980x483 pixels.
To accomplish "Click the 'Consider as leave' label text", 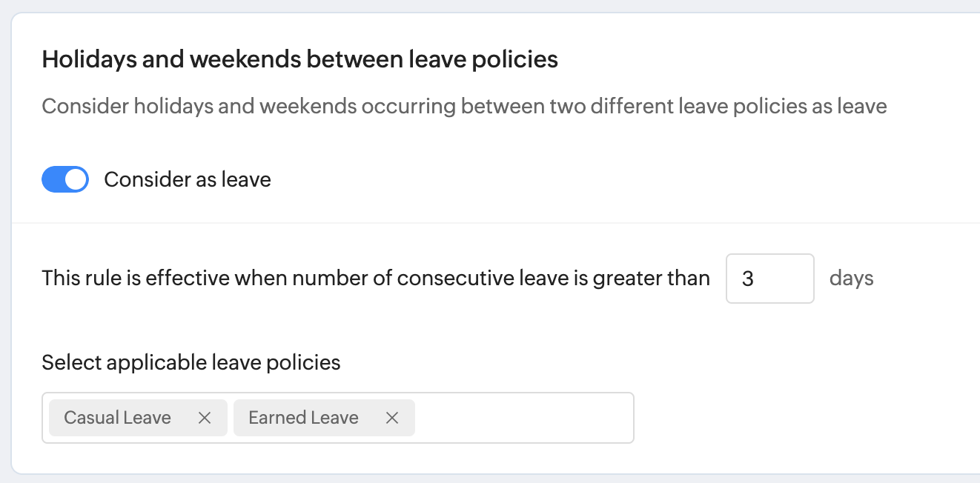I will (x=187, y=179).
